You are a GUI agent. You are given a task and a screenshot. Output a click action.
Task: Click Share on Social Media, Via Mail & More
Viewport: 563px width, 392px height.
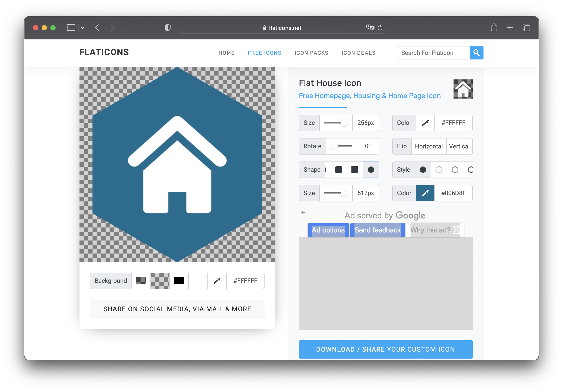pos(177,309)
